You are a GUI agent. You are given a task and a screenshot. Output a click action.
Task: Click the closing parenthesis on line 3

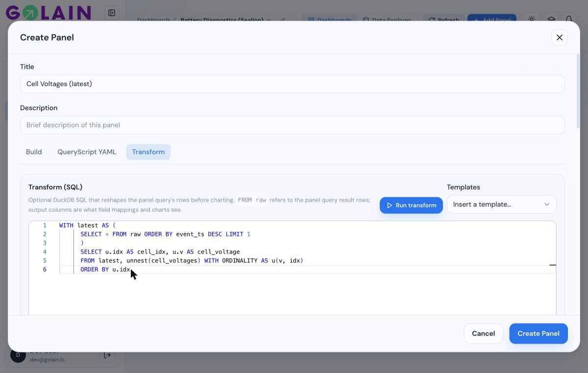click(82, 243)
